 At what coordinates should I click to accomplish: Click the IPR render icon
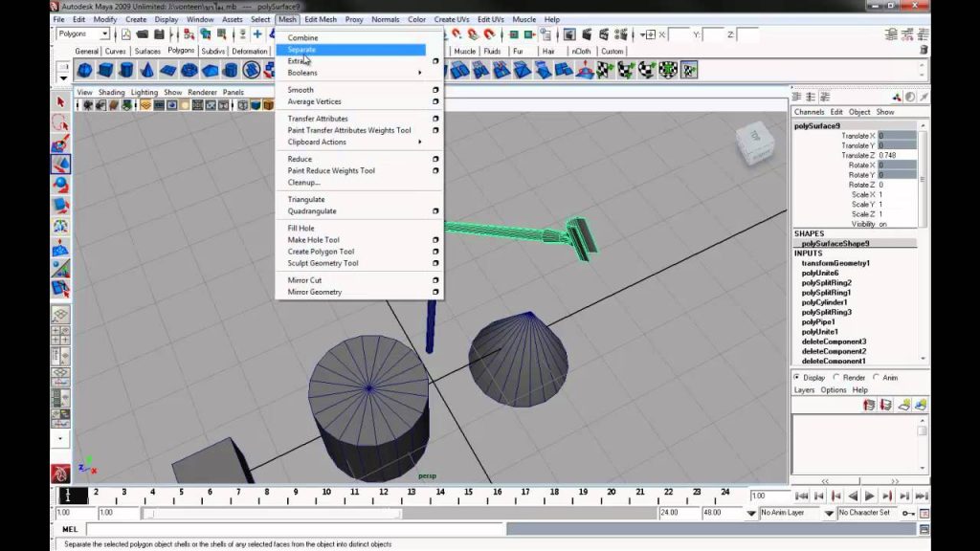pyautogui.click(x=604, y=34)
